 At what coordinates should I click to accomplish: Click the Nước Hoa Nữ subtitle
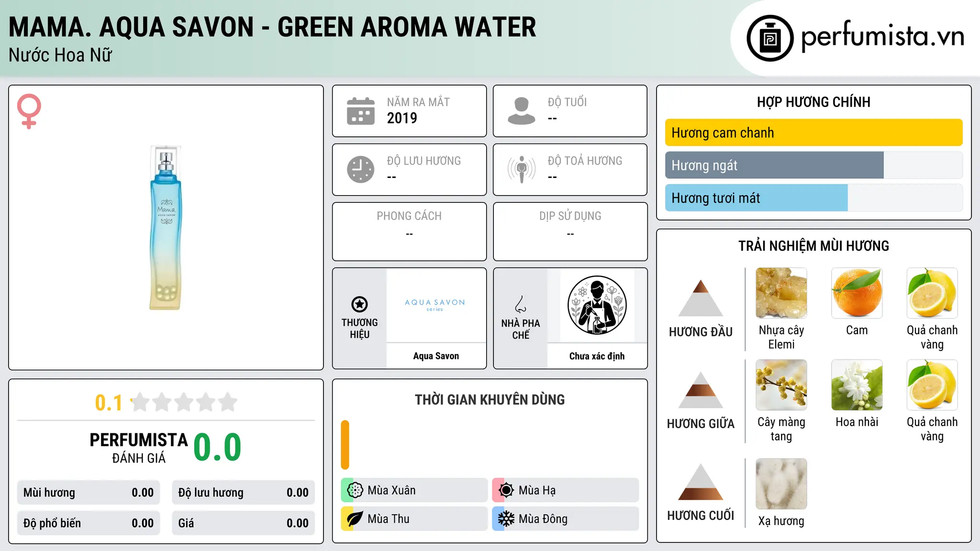[60, 55]
